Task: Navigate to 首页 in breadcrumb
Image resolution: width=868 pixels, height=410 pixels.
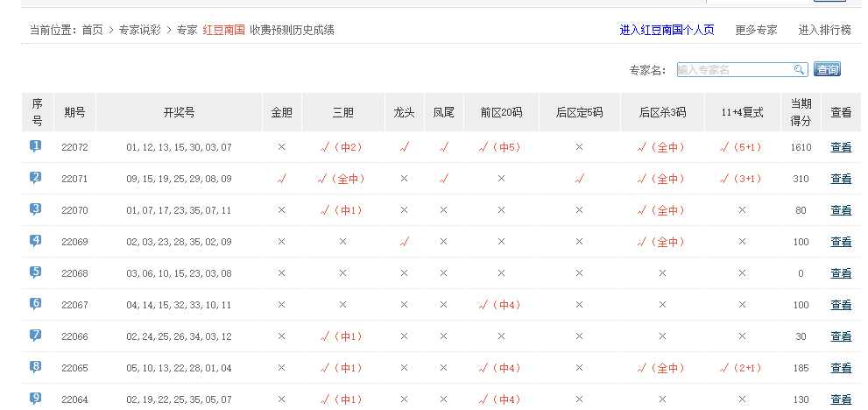Action: click(x=92, y=30)
